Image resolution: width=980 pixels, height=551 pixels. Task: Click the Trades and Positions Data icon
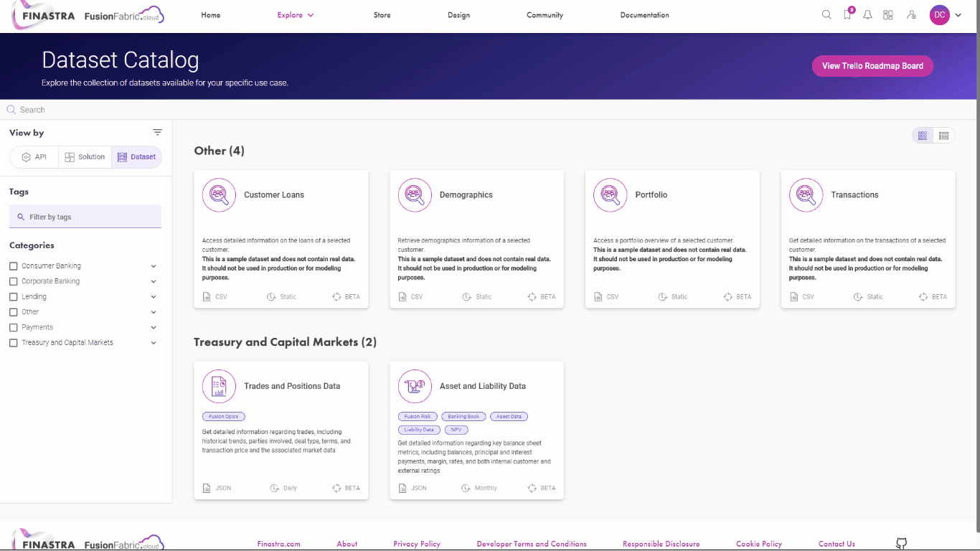tap(219, 386)
